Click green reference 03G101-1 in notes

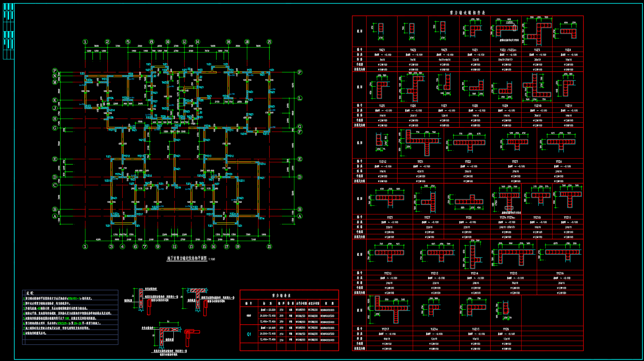(74, 298)
